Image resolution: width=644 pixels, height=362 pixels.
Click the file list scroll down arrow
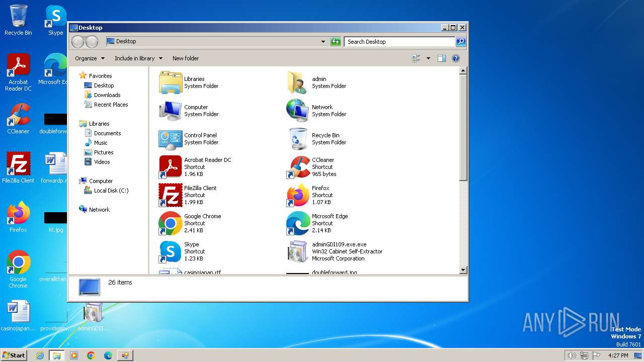click(463, 270)
